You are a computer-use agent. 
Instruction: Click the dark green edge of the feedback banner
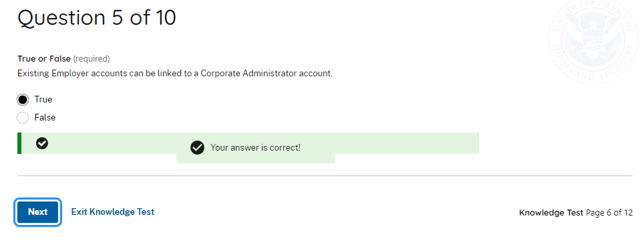tap(19, 143)
